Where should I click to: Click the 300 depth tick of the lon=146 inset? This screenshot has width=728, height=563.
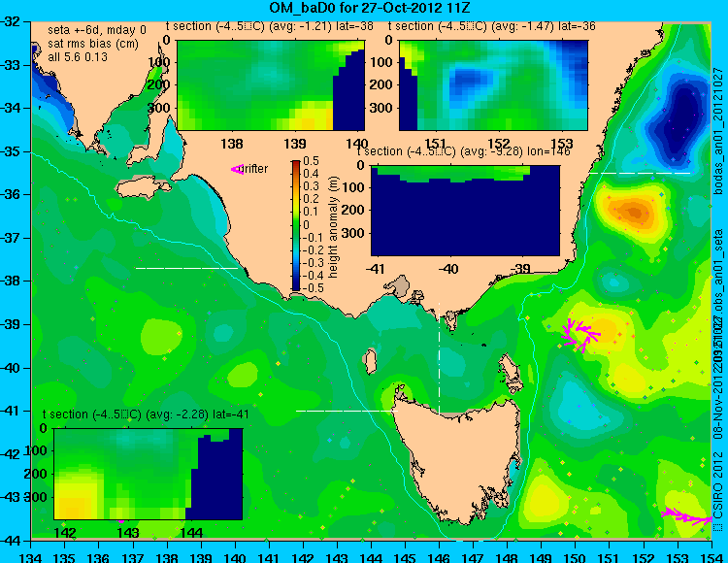[x=354, y=233]
